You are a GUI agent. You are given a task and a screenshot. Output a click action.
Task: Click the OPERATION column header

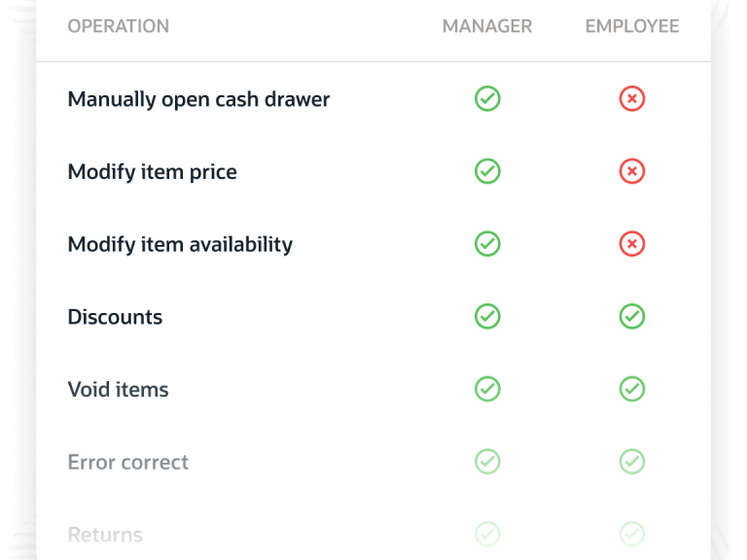(118, 27)
